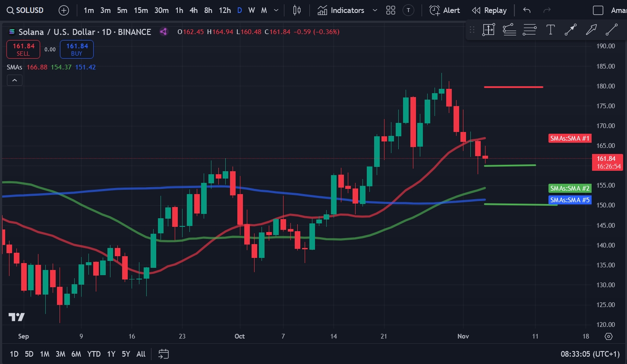Click the SOLUSD symbol search field
This screenshot has height=364, width=627.
(25, 10)
